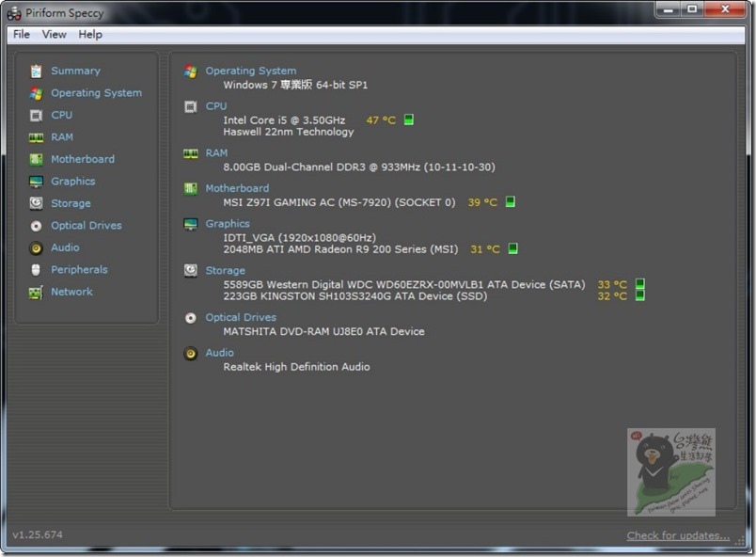The height and width of the screenshot is (557, 756).
Task: Click the Optical Drives disc icon in sidebar
Action: pyautogui.click(x=36, y=226)
